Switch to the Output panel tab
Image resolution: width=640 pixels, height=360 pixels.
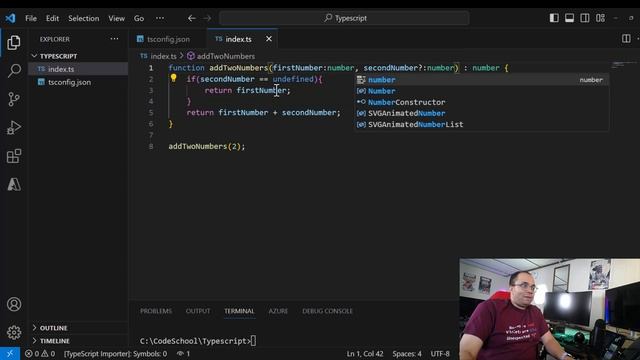[x=198, y=311]
